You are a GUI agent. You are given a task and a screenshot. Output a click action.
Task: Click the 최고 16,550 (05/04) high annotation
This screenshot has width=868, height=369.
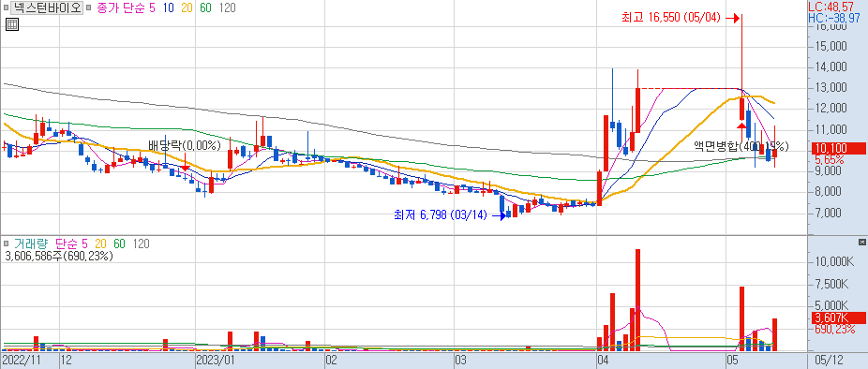point(671,18)
